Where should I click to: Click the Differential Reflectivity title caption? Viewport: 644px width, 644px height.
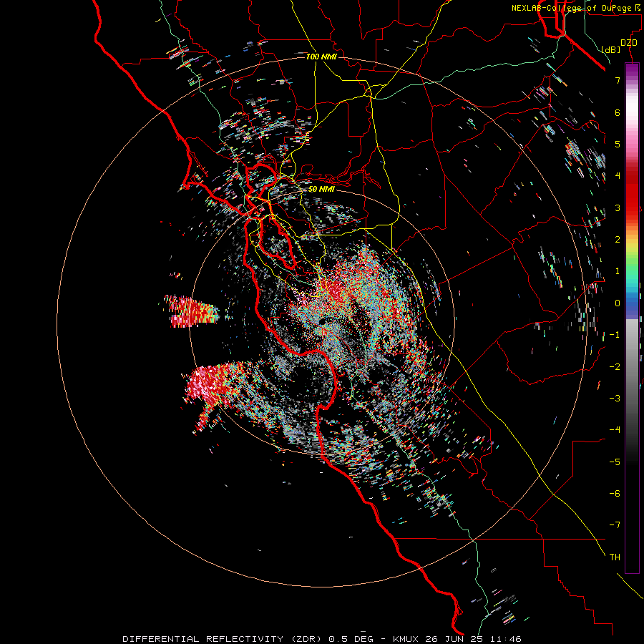click(321, 639)
